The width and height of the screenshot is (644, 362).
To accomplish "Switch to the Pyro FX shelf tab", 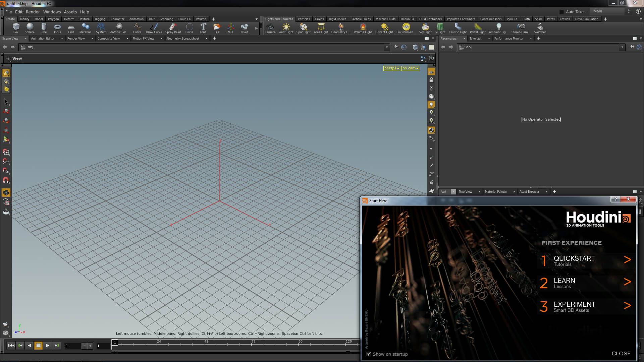I will [x=512, y=19].
